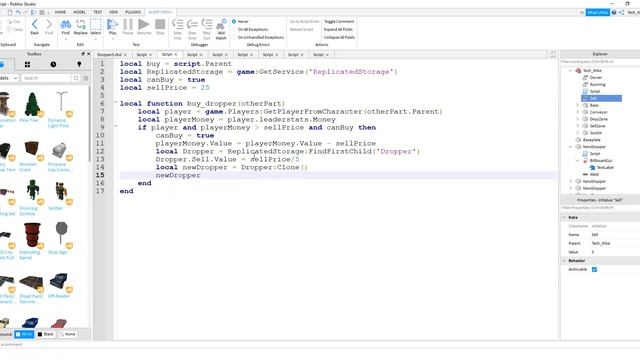Screen dimensions: 640x360
Task: Toggle the code fold marker at line 9
Action: point(116,127)
